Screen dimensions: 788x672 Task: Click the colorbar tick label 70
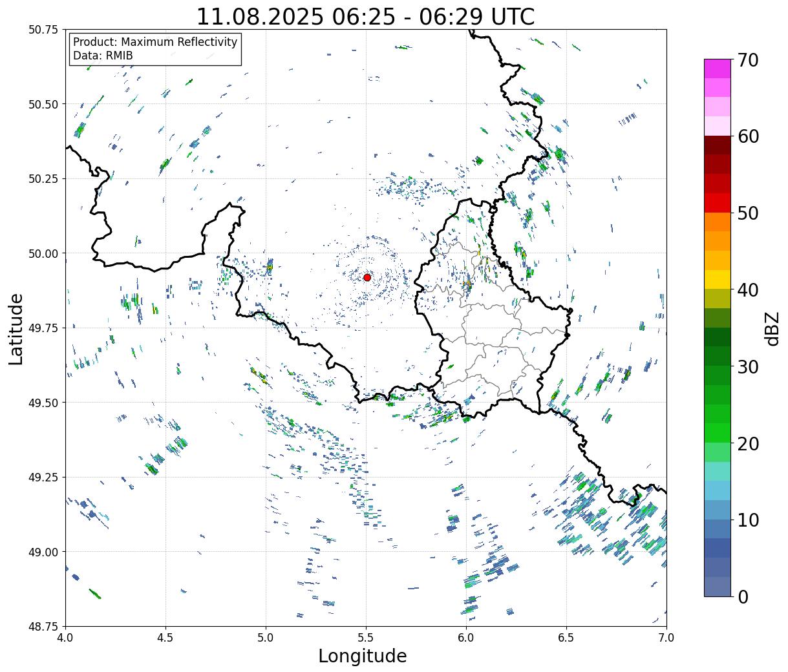point(747,60)
